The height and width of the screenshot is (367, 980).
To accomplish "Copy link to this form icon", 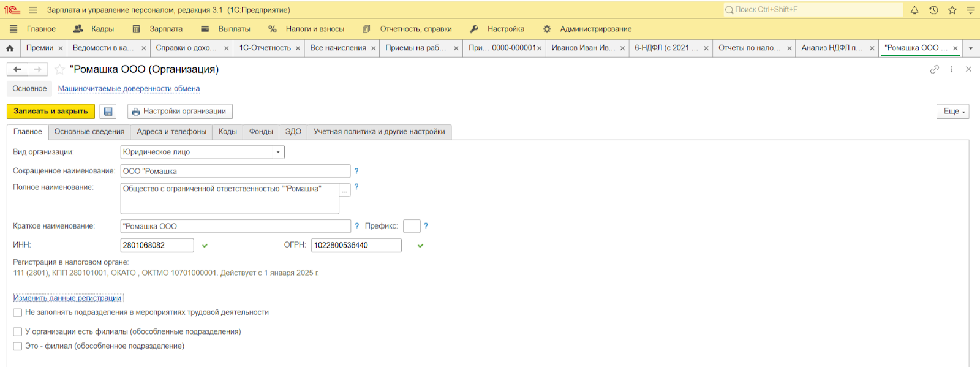I will click(935, 69).
